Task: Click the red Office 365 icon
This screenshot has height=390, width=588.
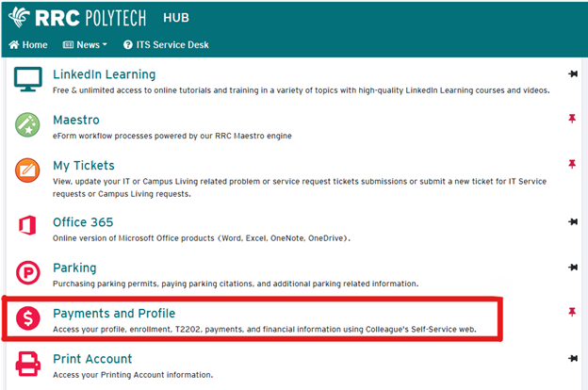Action: tap(28, 227)
